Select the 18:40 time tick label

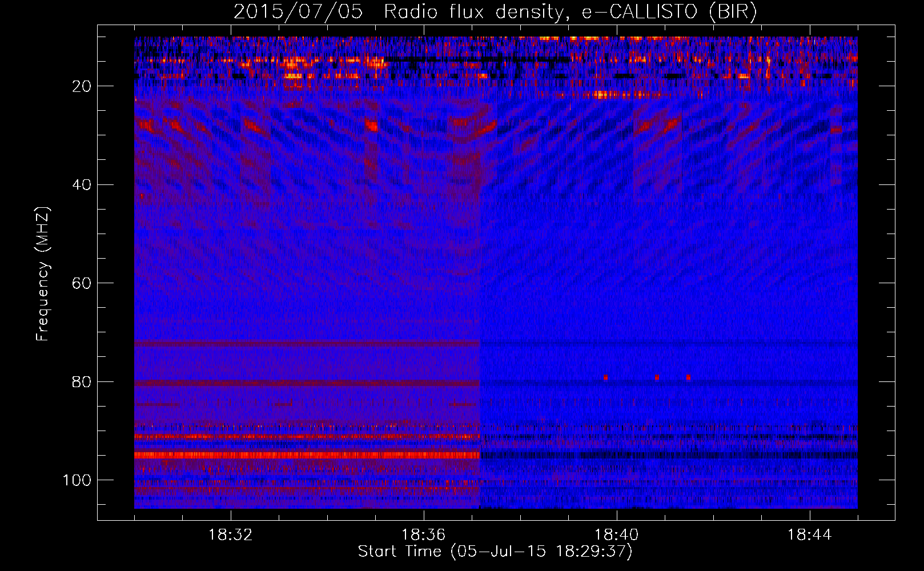(616, 535)
